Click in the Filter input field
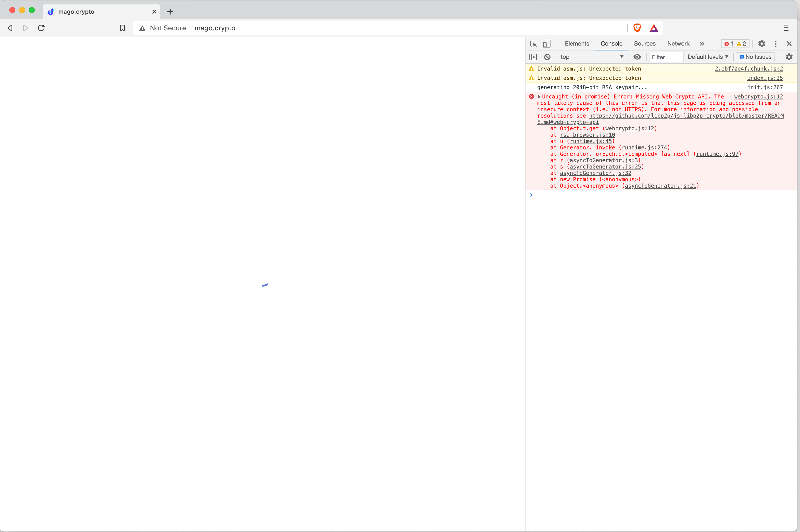The image size is (800, 532). pos(666,57)
